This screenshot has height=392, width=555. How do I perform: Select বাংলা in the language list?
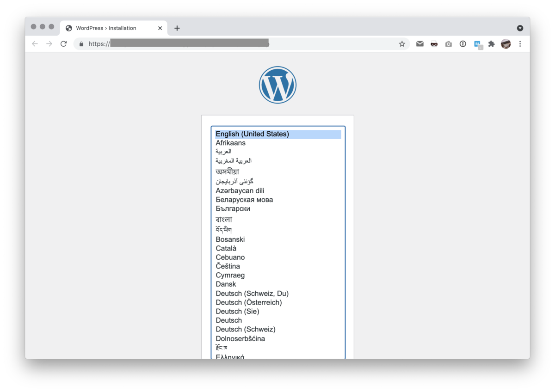coord(278,219)
